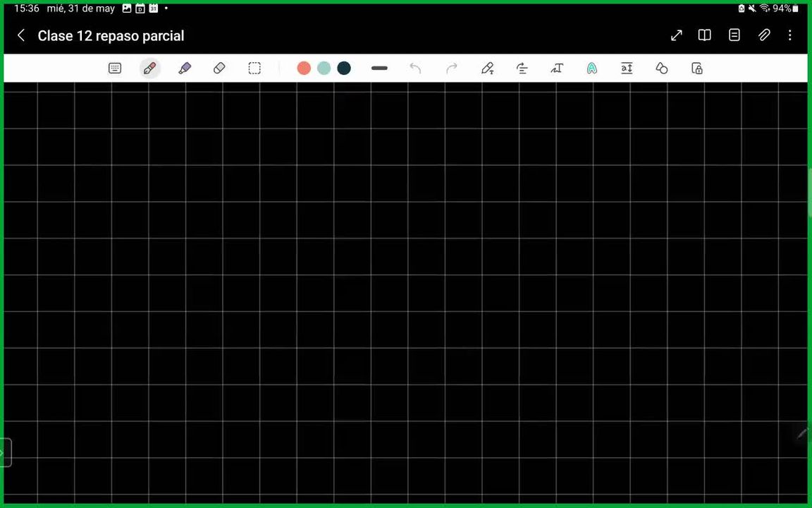Select the Lasso selection tool
This screenshot has width=812, height=508.
[x=254, y=68]
